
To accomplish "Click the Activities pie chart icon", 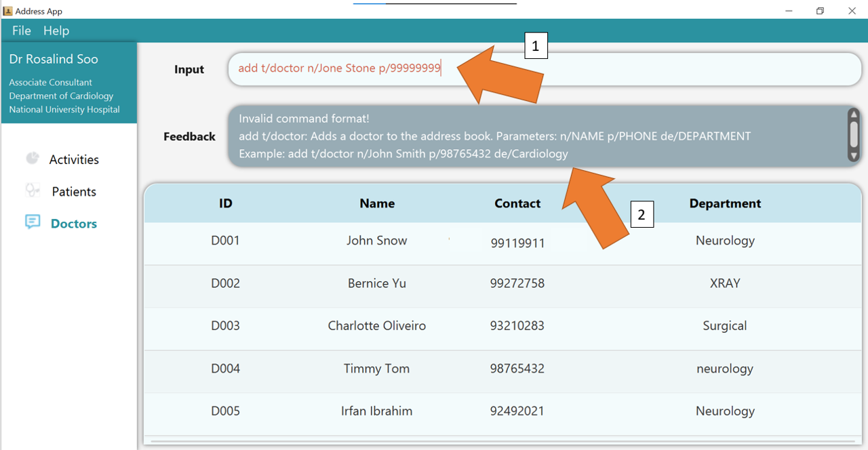I will (32, 158).
